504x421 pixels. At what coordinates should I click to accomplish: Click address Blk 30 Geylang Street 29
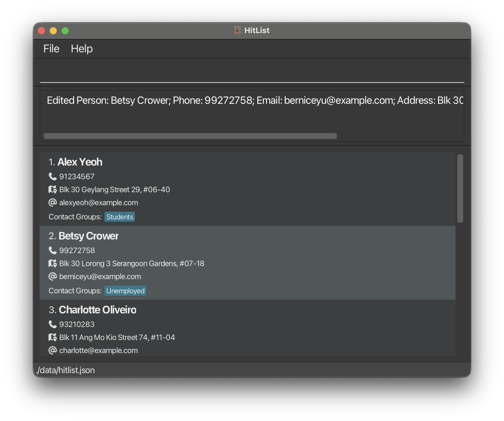pos(114,190)
